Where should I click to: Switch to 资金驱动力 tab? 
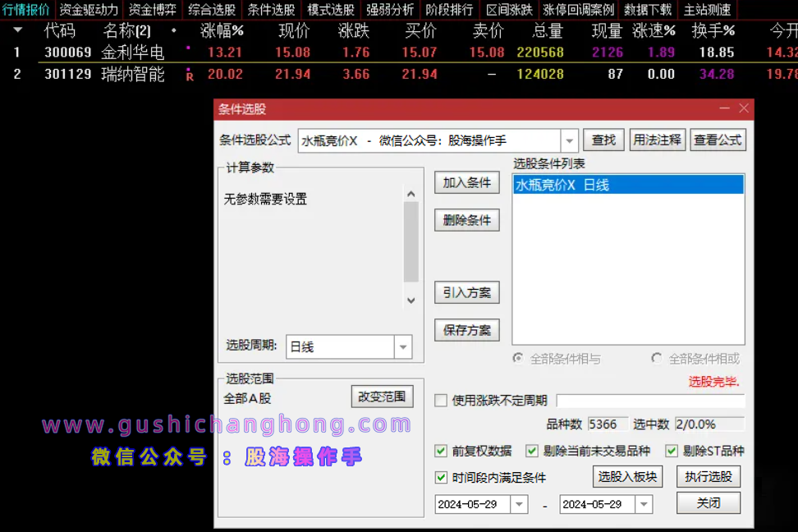(89, 9)
